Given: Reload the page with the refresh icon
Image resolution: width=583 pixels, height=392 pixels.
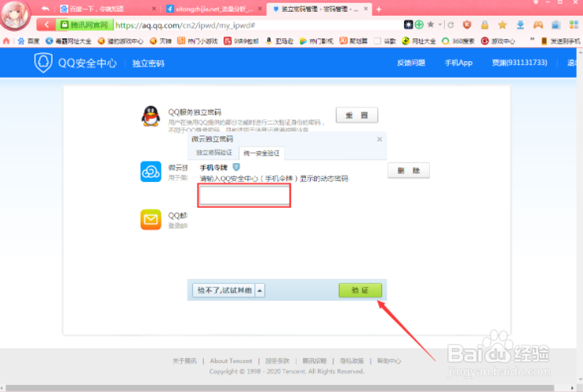Looking at the screenshot, I should (450, 25).
